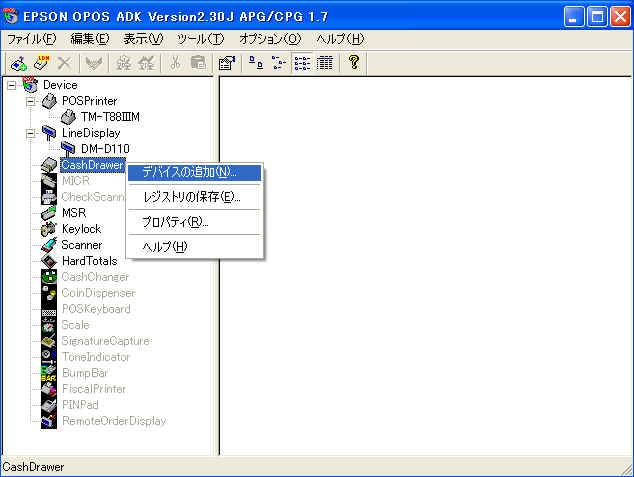Viewport: 634px width, 477px height.
Task: Click the LDN logical device name icon
Action: (x=42, y=63)
